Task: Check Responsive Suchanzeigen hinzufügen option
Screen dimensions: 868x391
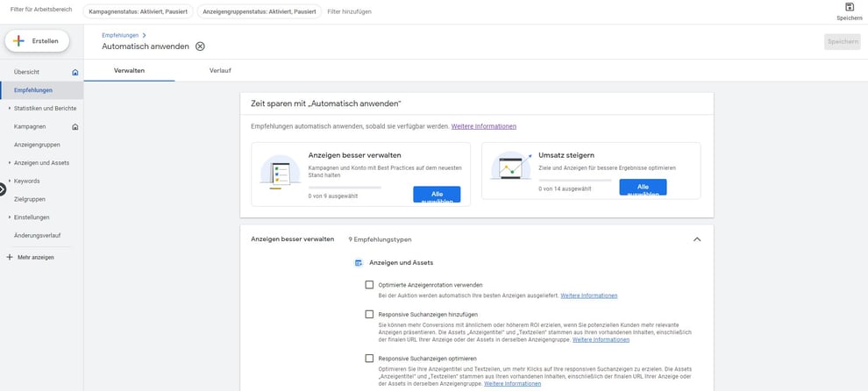Action: pyautogui.click(x=369, y=314)
